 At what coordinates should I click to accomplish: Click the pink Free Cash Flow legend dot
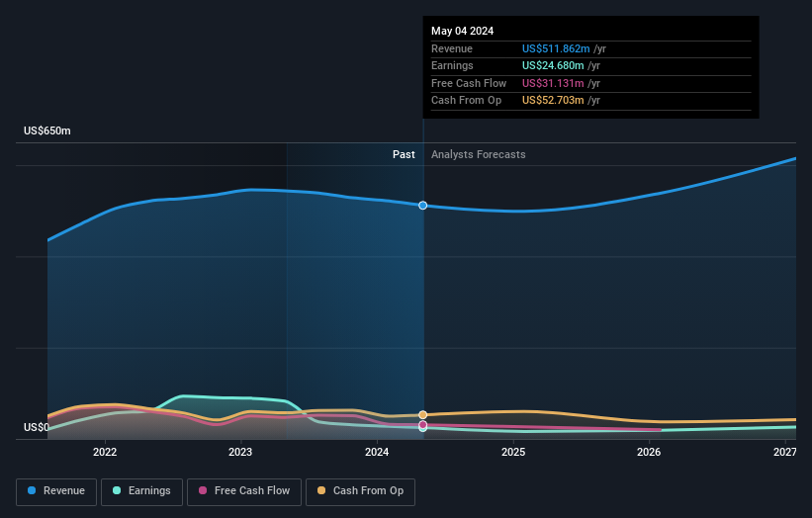click(203, 490)
